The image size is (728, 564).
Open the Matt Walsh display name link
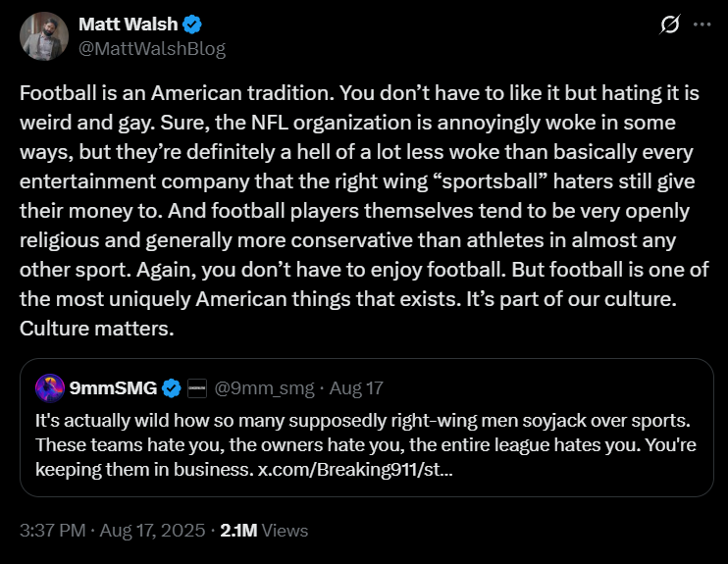point(127,24)
